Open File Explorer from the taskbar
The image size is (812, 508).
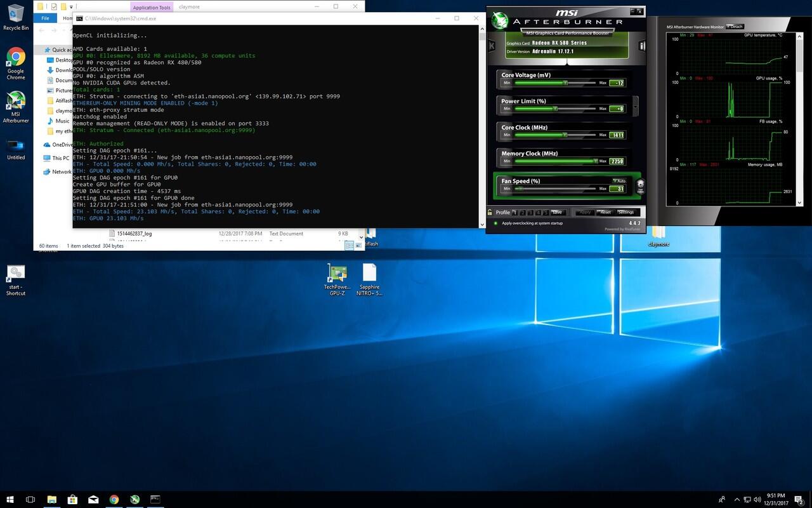click(52, 500)
